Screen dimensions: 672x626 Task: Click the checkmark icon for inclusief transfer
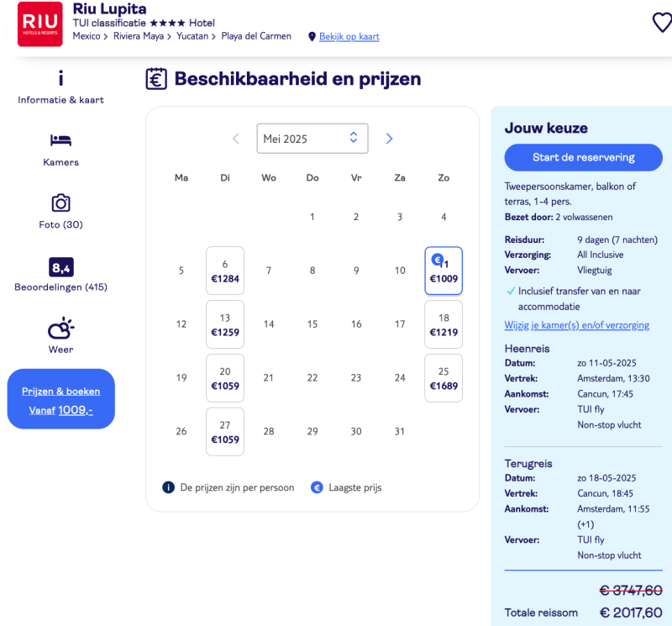511,291
